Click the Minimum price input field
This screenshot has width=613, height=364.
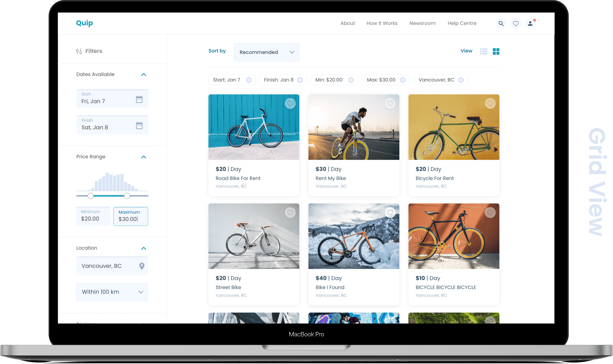(93, 216)
